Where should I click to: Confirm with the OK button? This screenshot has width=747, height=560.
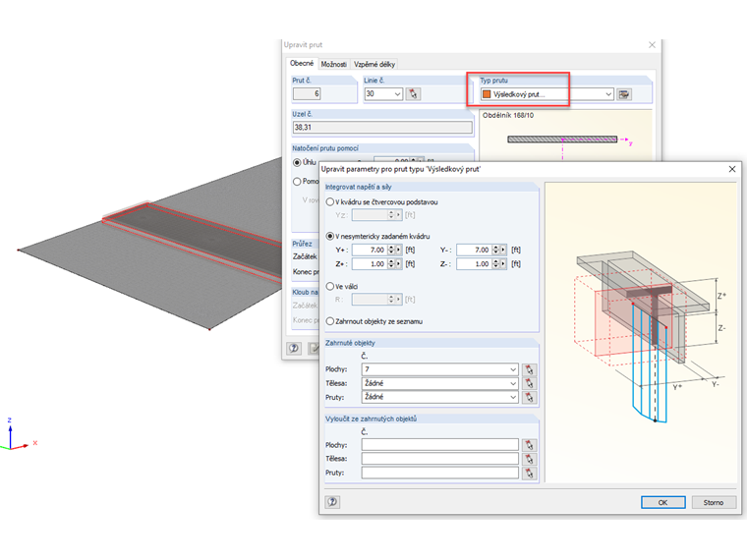coord(662,502)
